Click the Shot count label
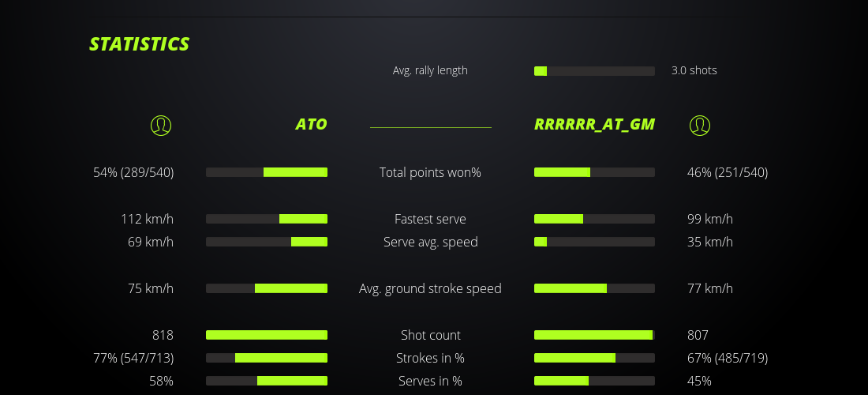Viewport: 868px width, 395px height. click(430, 335)
